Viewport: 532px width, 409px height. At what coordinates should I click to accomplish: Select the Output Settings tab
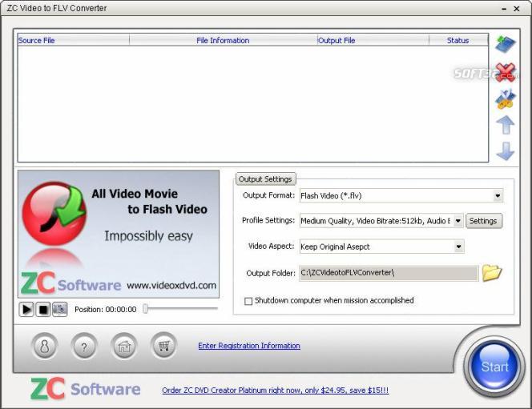pyautogui.click(x=265, y=179)
